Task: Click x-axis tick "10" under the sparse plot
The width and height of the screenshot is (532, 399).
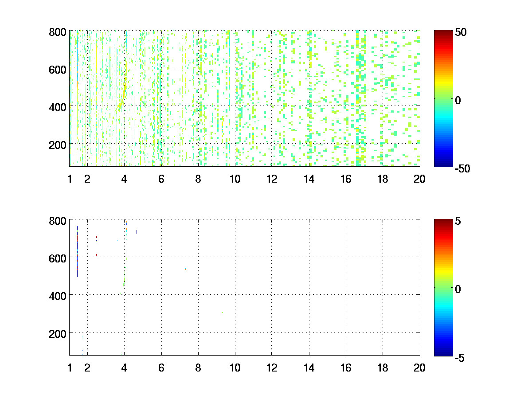Action: [235, 368]
